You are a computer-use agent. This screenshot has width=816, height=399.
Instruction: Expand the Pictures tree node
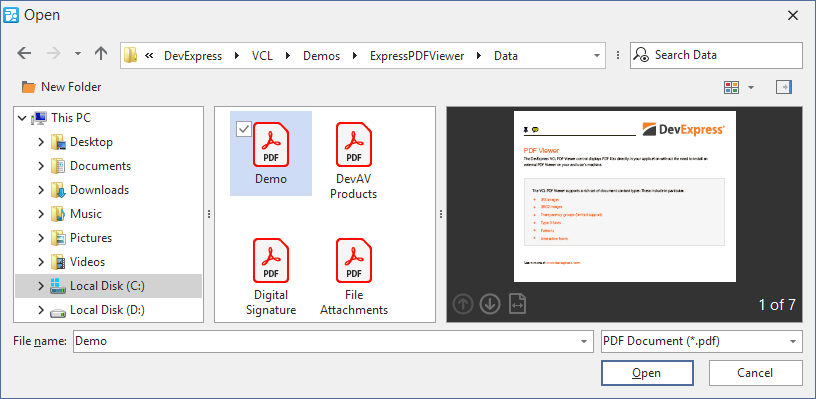tap(41, 238)
